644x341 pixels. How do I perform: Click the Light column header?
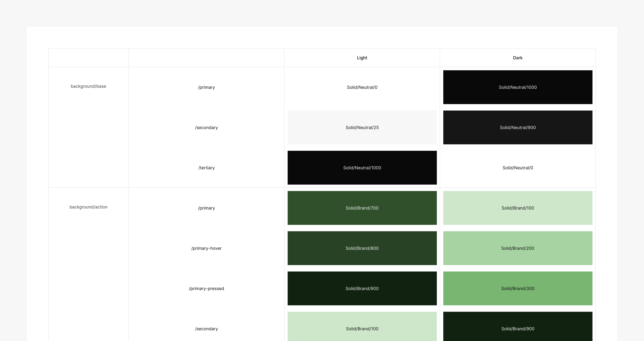click(362, 58)
